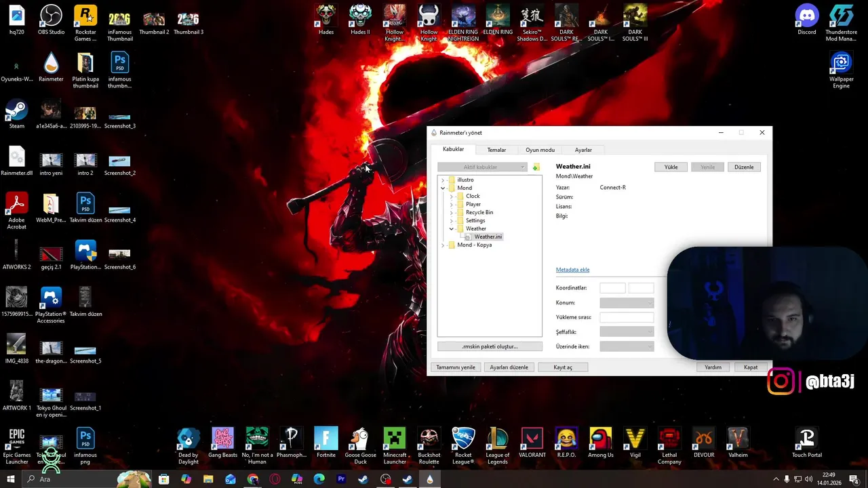Screen dimensions: 868x488
Task: Select the Gang Beasts icon
Action: click(x=222, y=443)
